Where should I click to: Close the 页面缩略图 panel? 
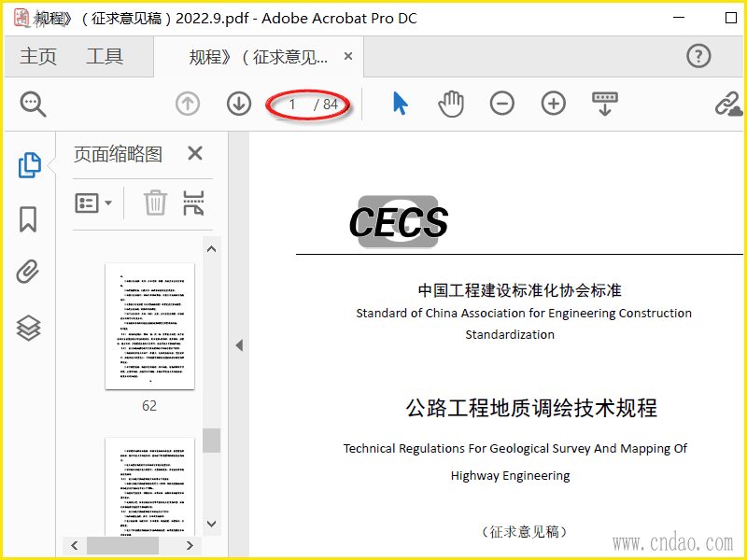pyautogui.click(x=195, y=153)
